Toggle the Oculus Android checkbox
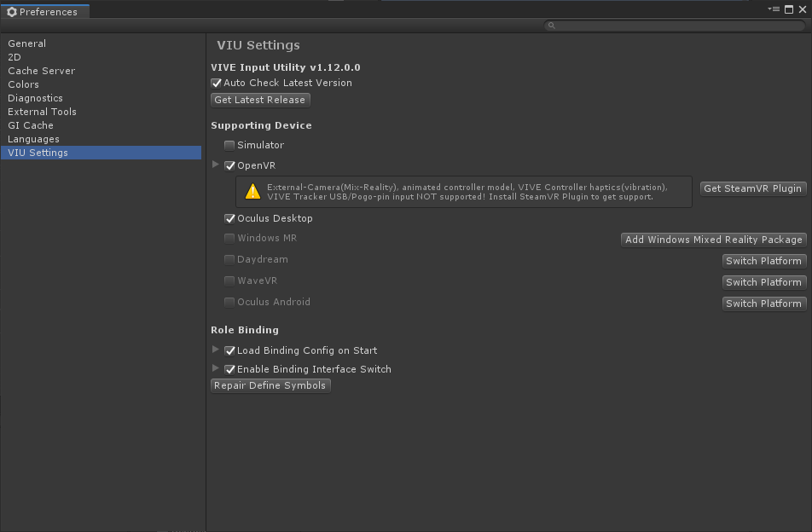The width and height of the screenshot is (812, 532). (x=229, y=302)
